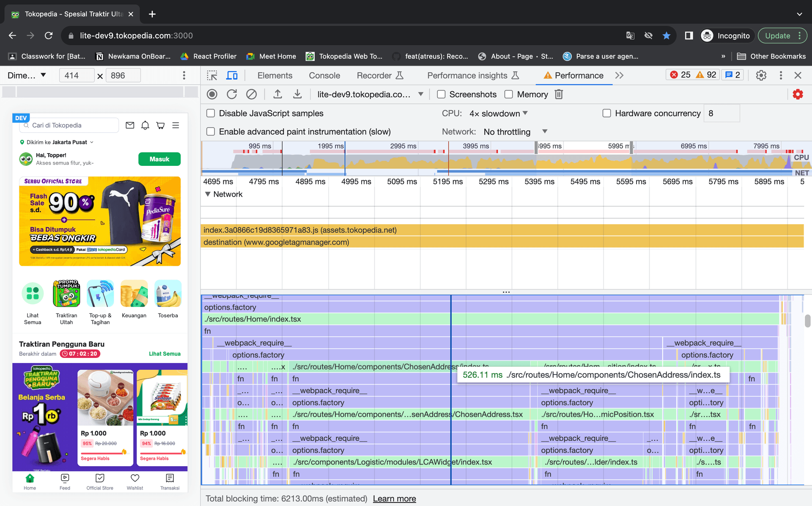This screenshot has height=506, width=812.
Task: Enable the Memory checkbox
Action: tap(509, 94)
